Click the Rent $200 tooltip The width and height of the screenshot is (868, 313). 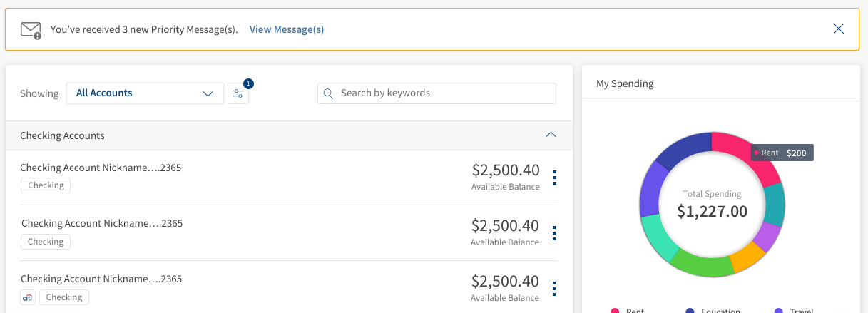tap(782, 153)
